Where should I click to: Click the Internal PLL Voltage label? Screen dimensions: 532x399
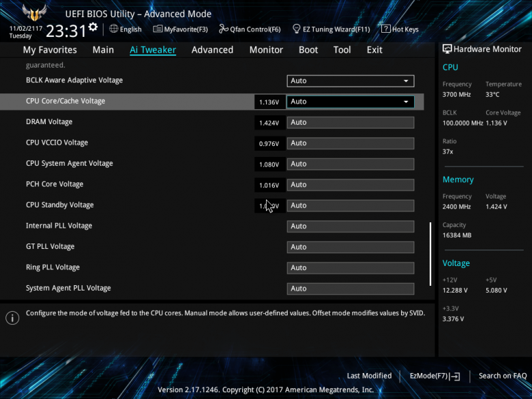59,226
